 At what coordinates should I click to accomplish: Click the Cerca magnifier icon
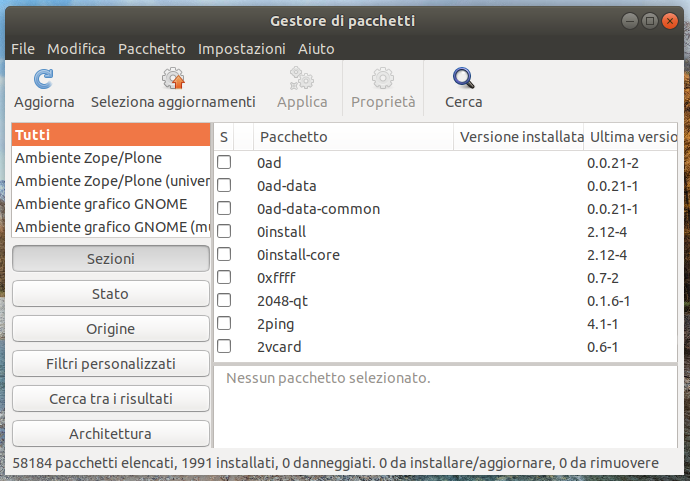coord(463,79)
